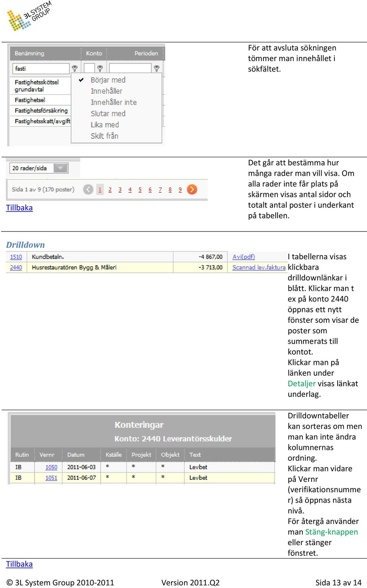Pick 'Skilt från' in the filter menu
Viewport: 367px width, 588px height.
[x=104, y=136]
